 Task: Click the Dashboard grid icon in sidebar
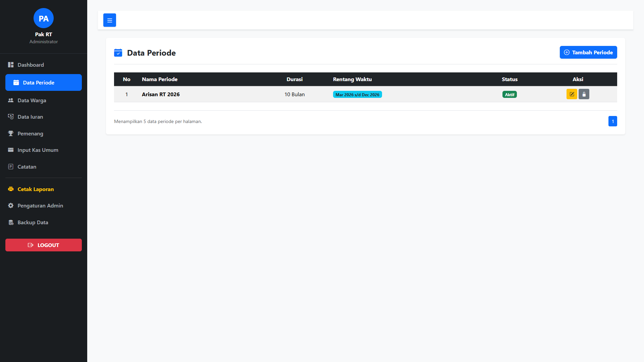(11, 65)
